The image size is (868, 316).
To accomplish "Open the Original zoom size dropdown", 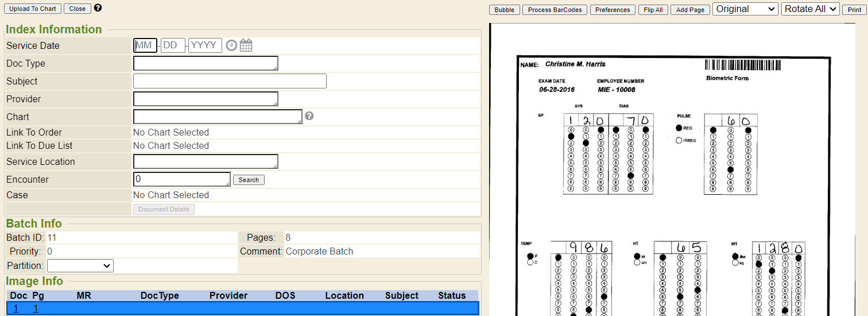I will pos(745,9).
